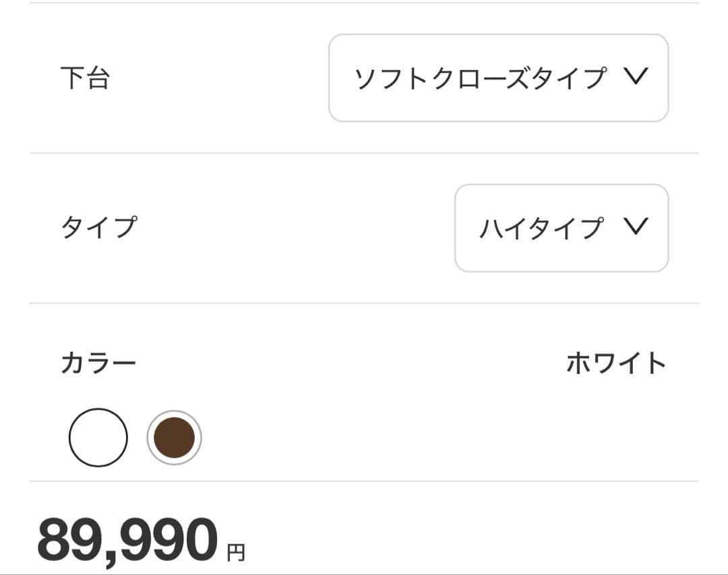
Task: Click the chevron next to ハイタイプ
Action: coord(636,228)
